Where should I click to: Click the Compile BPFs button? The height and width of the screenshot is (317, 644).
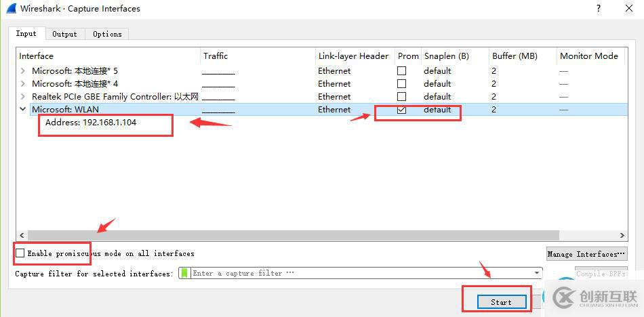[x=601, y=274]
